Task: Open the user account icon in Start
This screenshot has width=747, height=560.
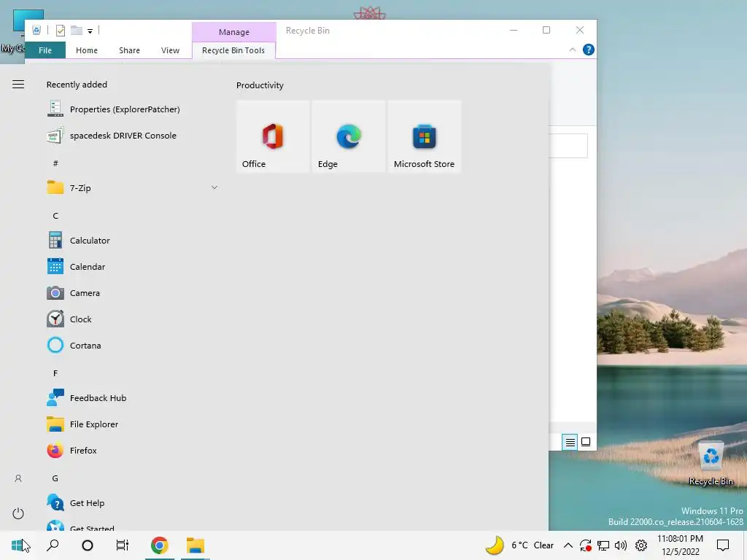Action: 18,478
